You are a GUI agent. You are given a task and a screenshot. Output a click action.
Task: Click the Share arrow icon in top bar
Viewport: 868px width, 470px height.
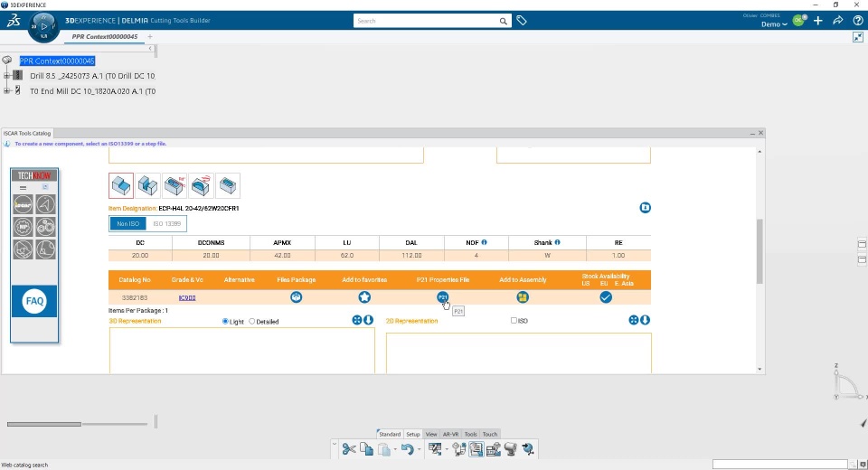click(x=837, y=21)
